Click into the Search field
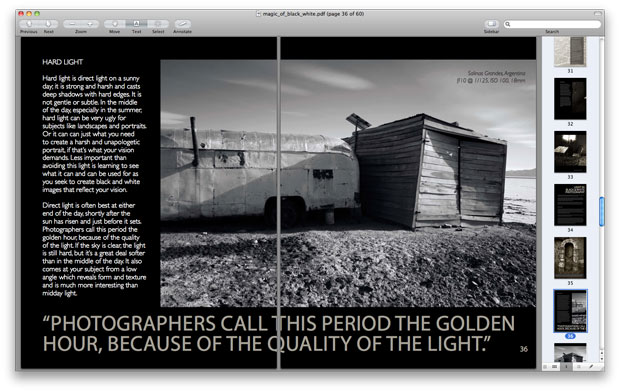The image size is (620, 392). tap(552, 24)
